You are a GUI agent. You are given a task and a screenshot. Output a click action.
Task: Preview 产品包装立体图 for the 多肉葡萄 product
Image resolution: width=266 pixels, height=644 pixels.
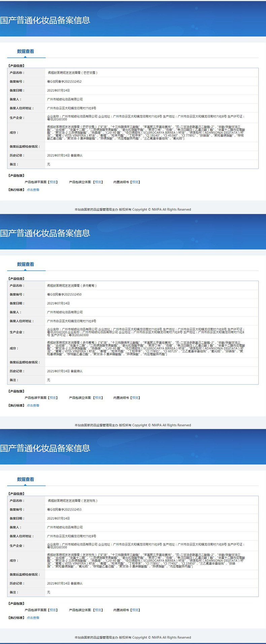tap(98, 398)
